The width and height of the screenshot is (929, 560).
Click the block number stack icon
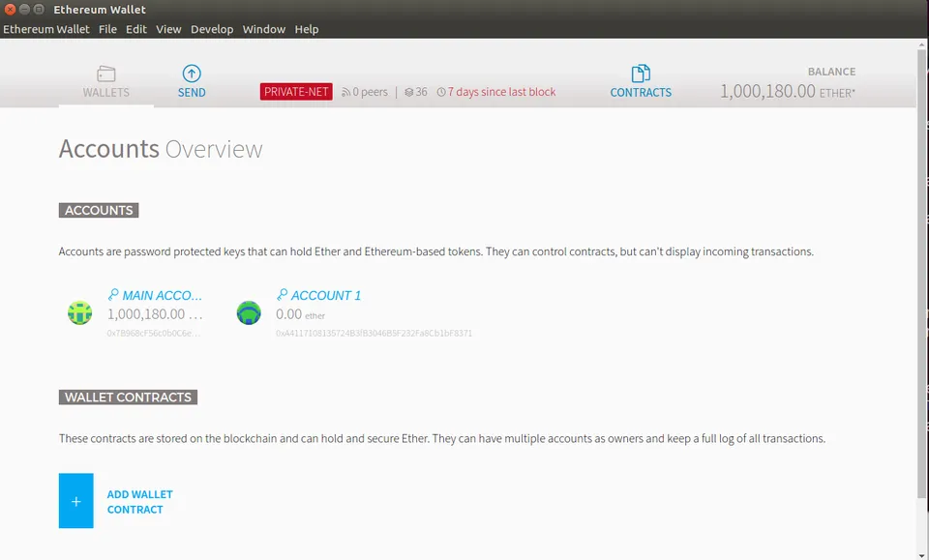click(408, 92)
